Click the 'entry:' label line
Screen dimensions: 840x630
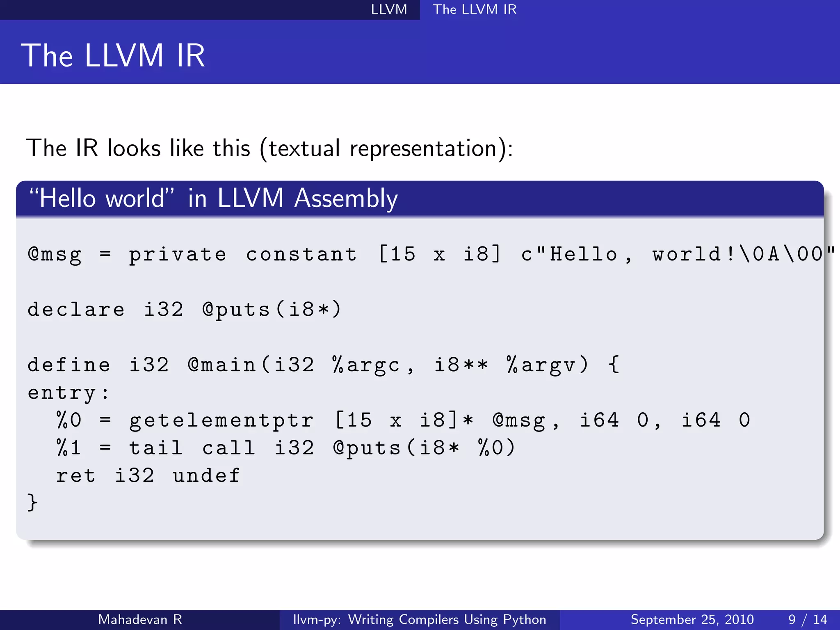point(69,393)
